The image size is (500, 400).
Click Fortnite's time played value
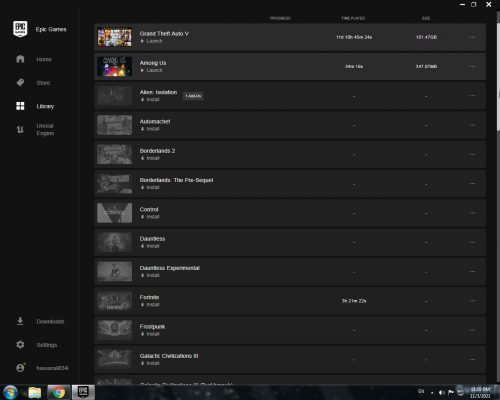pyautogui.click(x=354, y=301)
